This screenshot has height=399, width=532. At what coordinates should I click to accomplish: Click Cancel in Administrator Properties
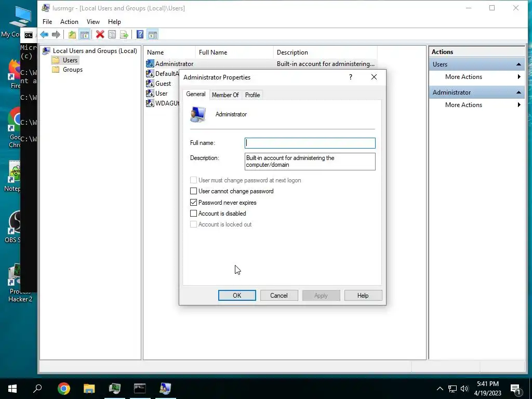coord(279,296)
